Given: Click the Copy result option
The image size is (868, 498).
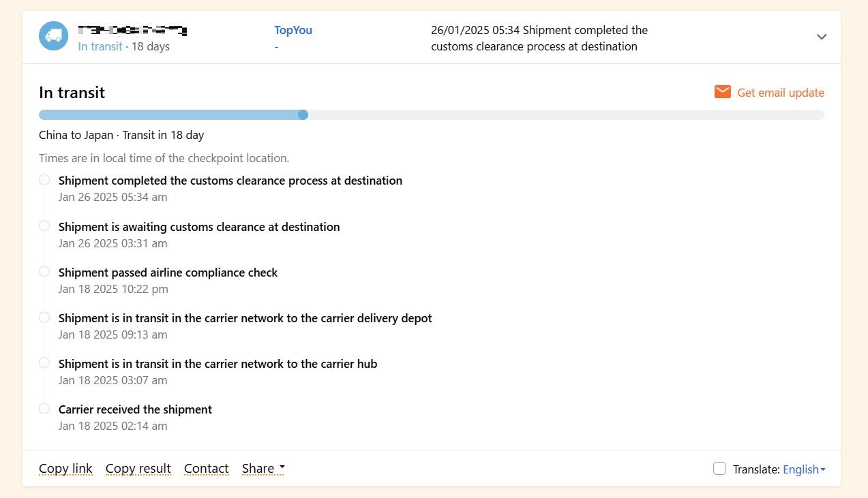Looking at the screenshot, I should click(x=138, y=468).
